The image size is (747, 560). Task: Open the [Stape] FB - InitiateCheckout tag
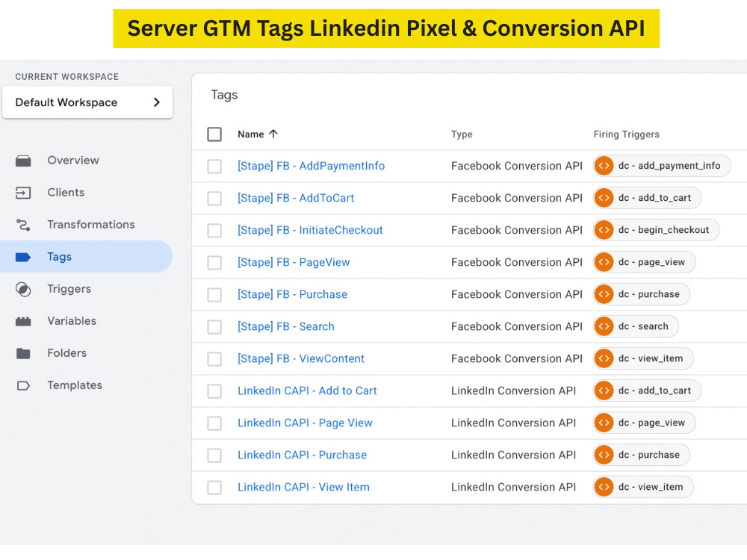tap(310, 230)
